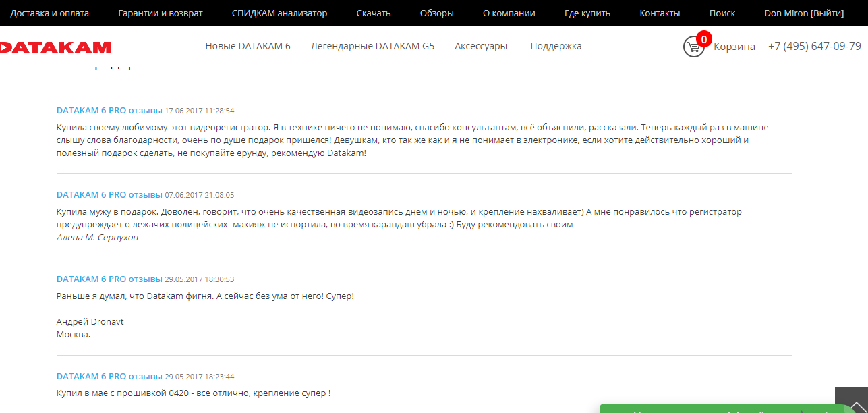Click the DATAKAM logo
Viewport: 868px width, 413px height.
55,47
